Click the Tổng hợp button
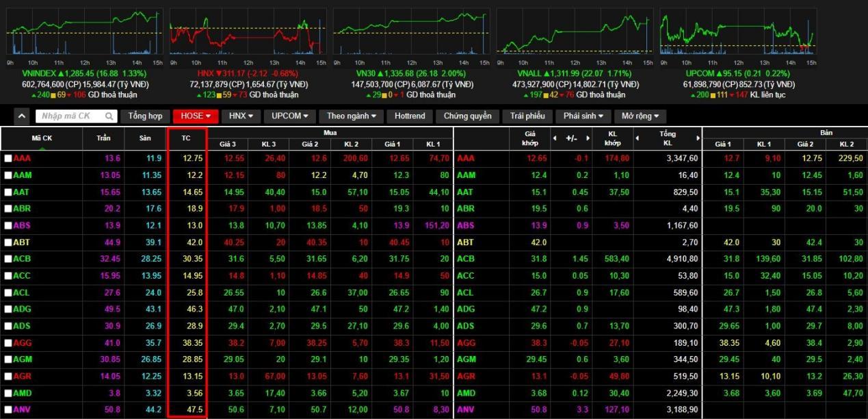 tap(145, 116)
